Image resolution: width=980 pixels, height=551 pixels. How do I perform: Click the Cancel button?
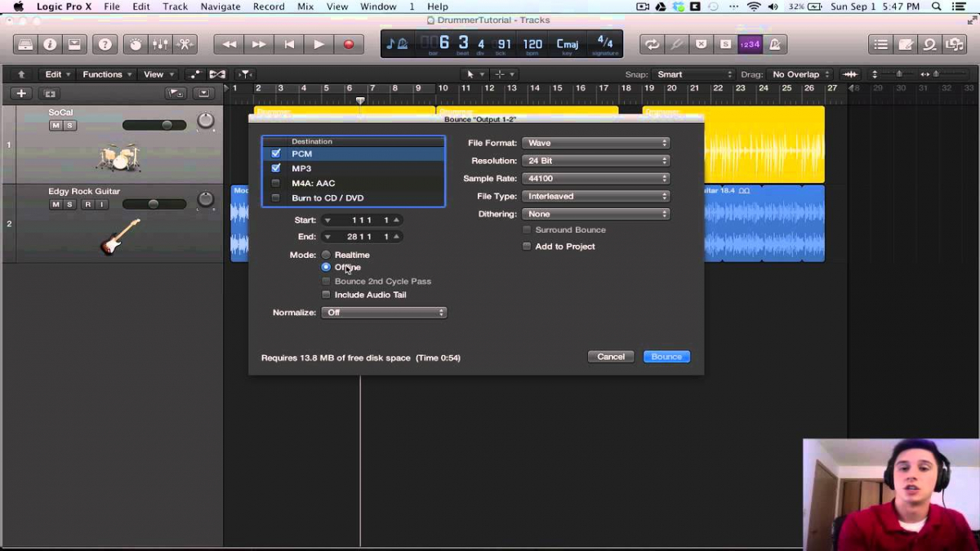[x=611, y=357]
